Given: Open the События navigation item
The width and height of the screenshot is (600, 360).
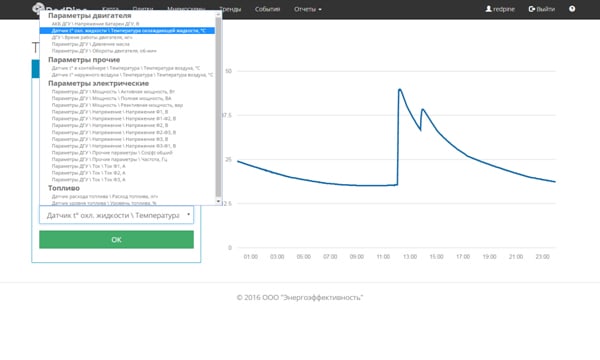Looking at the screenshot, I should tap(267, 9).
